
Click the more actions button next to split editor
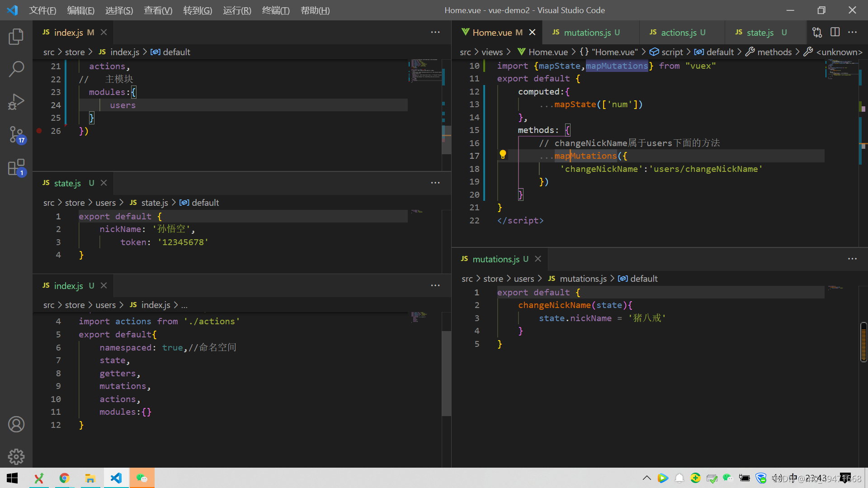pyautogui.click(x=853, y=32)
